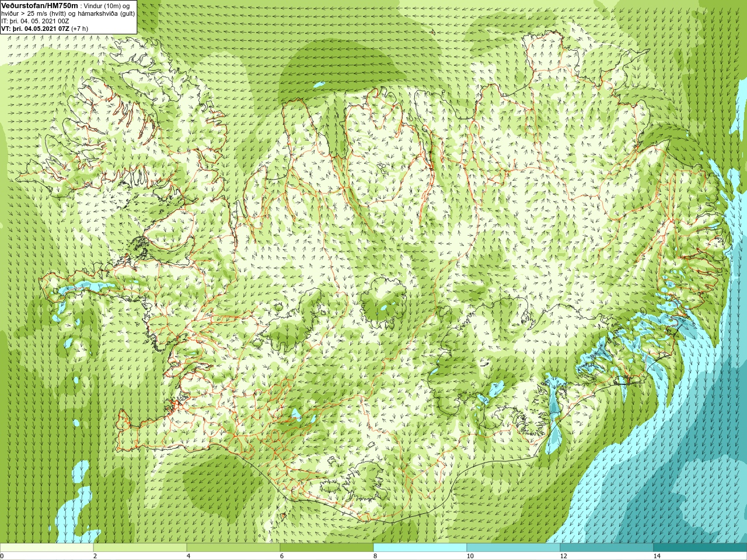Click the teal 12–14 m/s scale swatch
The width and height of the screenshot is (747, 560).
[x=607, y=548]
